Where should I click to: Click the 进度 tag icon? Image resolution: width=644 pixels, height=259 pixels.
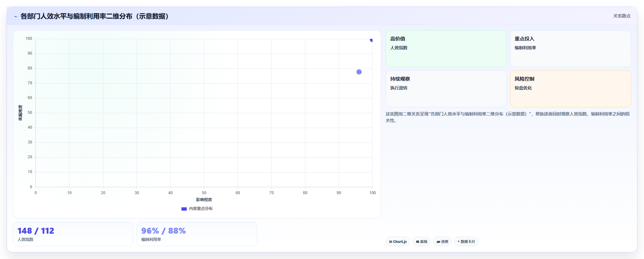[438, 242]
